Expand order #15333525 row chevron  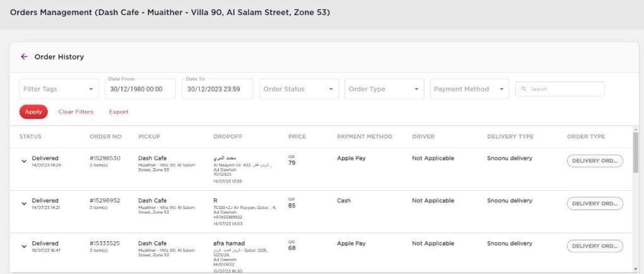click(24, 246)
